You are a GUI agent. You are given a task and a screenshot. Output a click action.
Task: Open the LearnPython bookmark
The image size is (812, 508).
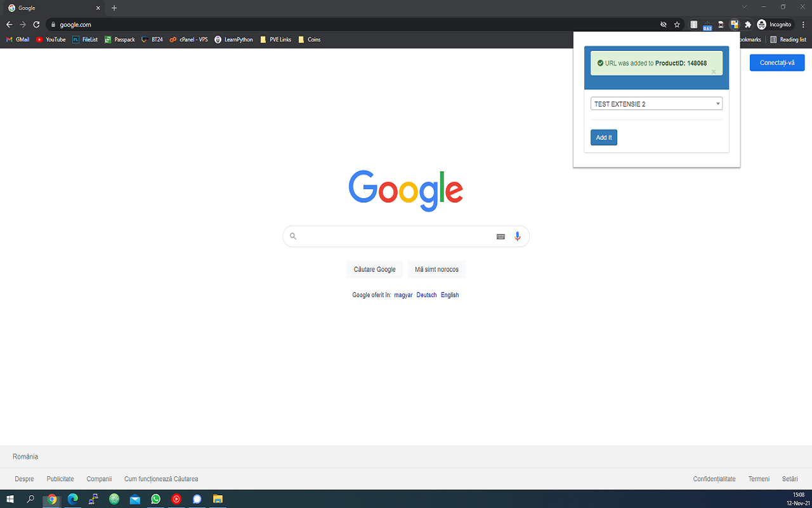click(x=233, y=39)
